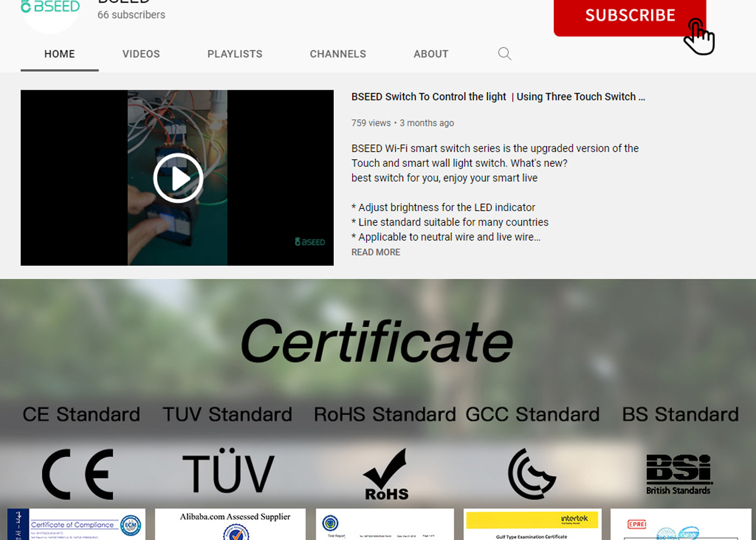This screenshot has width=756, height=540.
Task: Click the BSI British Standards logo
Action: [x=679, y=475]
